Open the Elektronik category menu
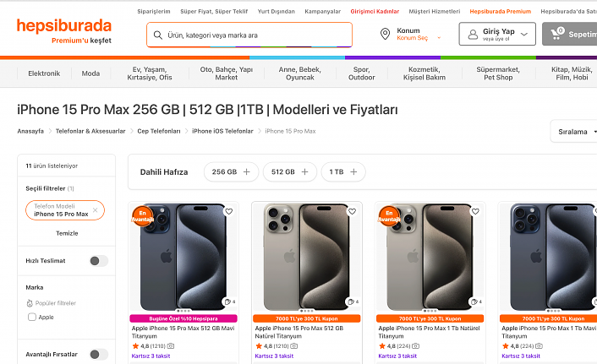 44,73
